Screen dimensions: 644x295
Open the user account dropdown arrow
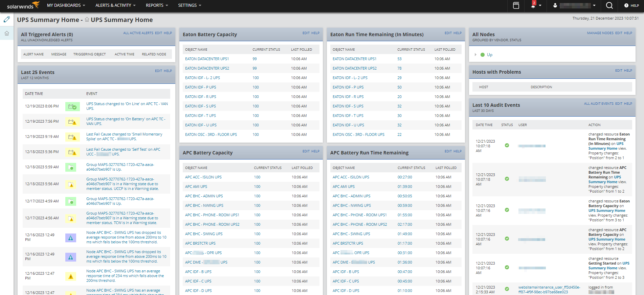click(594, 5)
